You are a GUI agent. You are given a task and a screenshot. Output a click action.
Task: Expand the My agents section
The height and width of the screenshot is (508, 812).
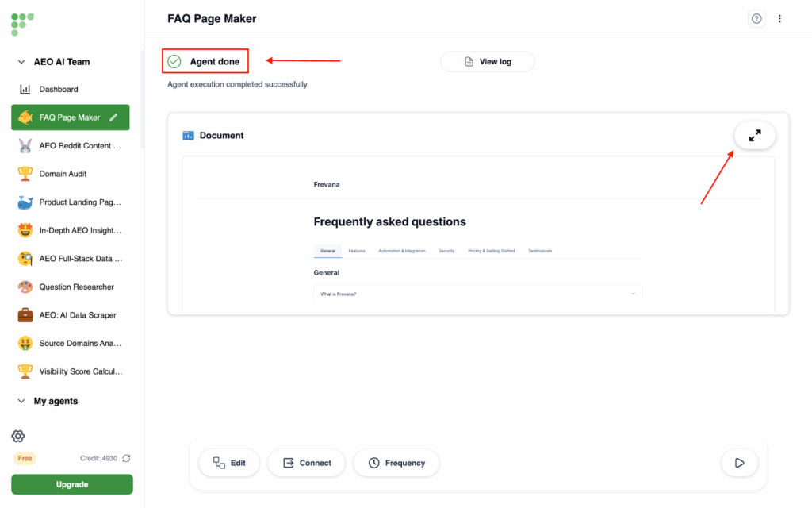[x=21, y=402]
